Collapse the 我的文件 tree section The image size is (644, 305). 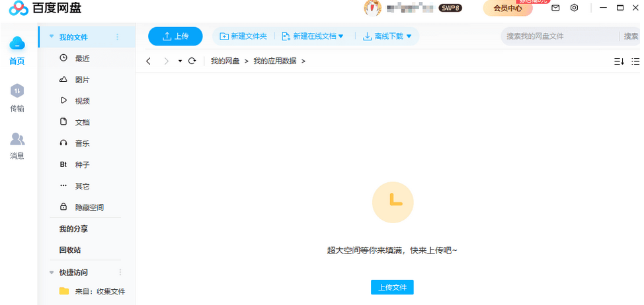tap(52, 37)
